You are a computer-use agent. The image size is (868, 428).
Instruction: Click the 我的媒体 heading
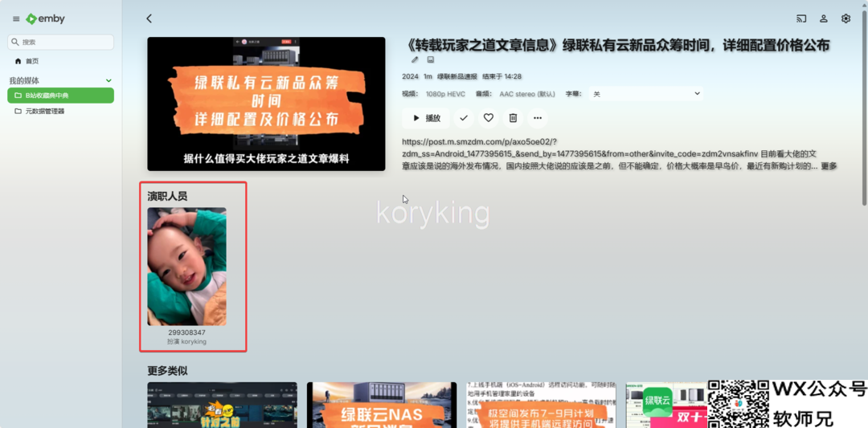(x=24, y=81)
